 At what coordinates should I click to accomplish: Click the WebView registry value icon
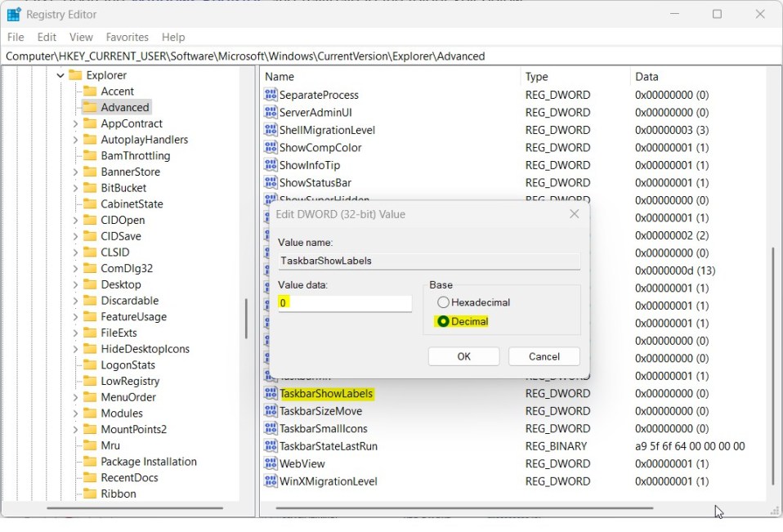point(271,463)
